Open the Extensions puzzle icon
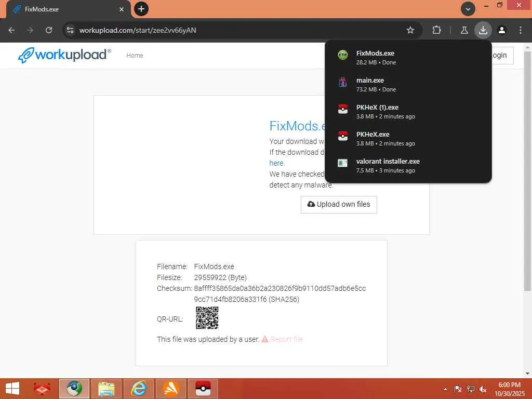This screenshot has width=532, height=399. 436,30
